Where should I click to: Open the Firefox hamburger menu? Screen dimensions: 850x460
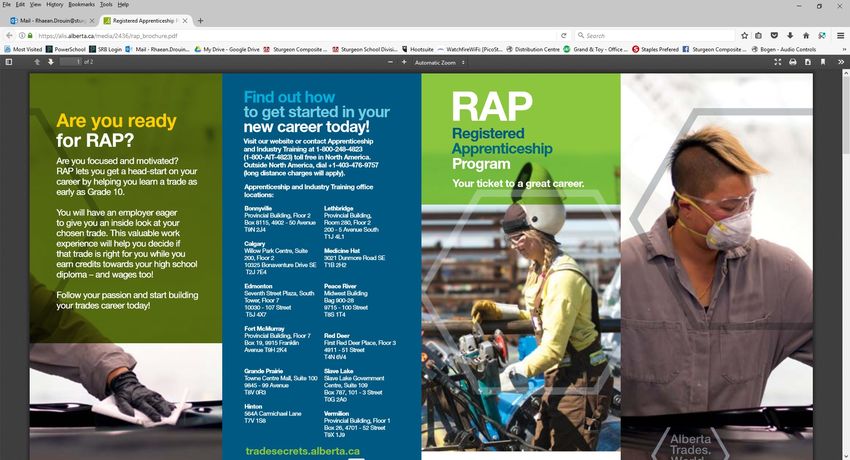click(x=840, y=35)
